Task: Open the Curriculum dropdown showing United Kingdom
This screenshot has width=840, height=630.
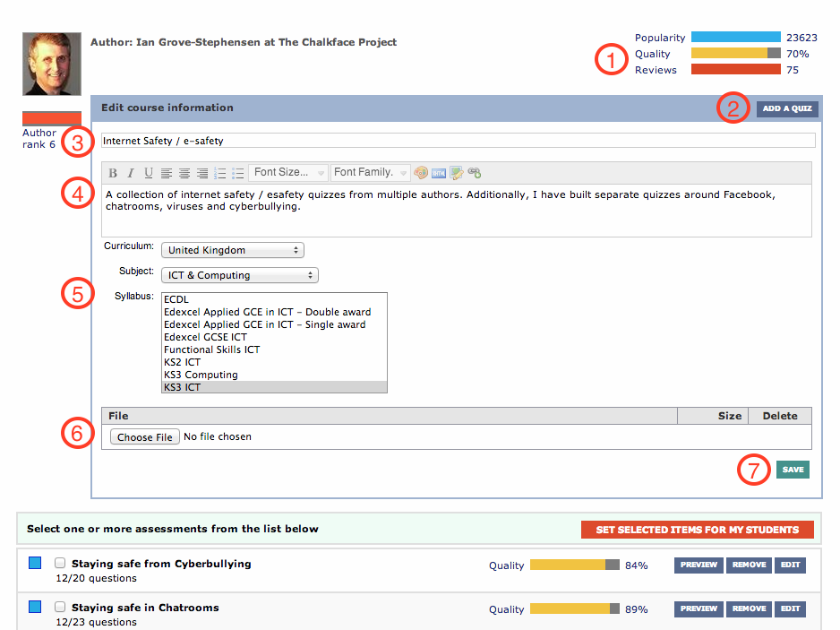Action: (232, 250)
